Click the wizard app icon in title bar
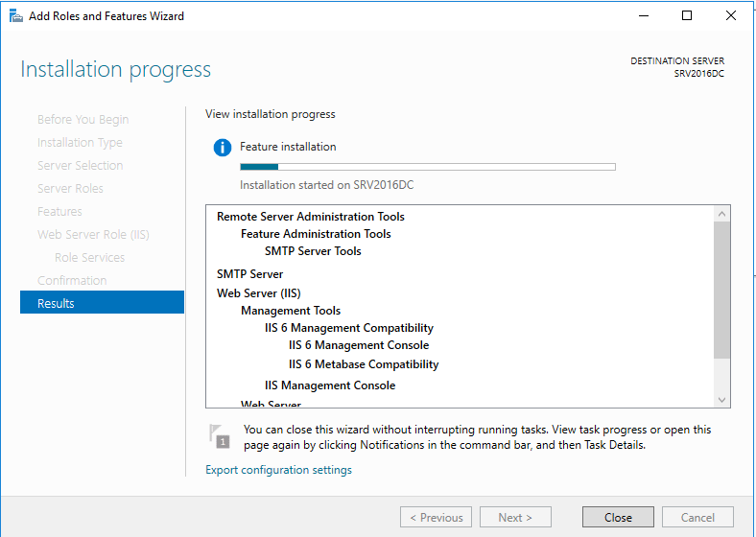The height and width of the screenshot is (537, 756). coord(16,16)
